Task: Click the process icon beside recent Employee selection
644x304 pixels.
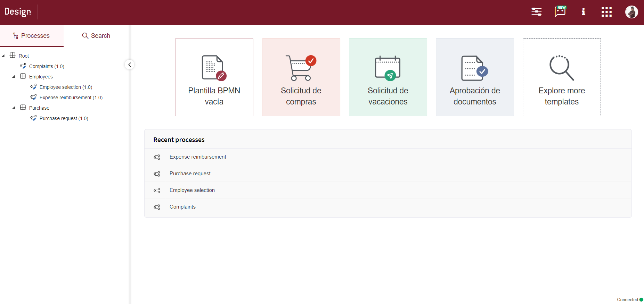Action: (x=157, y=191)
